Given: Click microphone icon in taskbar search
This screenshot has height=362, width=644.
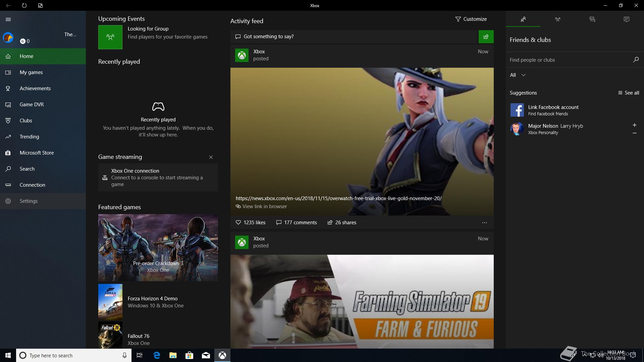Looking at the screenshot, I should click(x=124, y=355).
